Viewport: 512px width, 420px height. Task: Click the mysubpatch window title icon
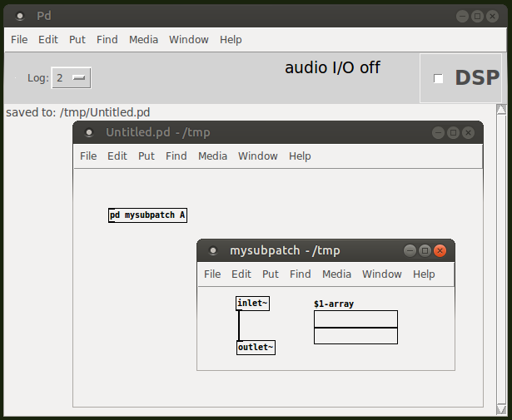point(213,250)
